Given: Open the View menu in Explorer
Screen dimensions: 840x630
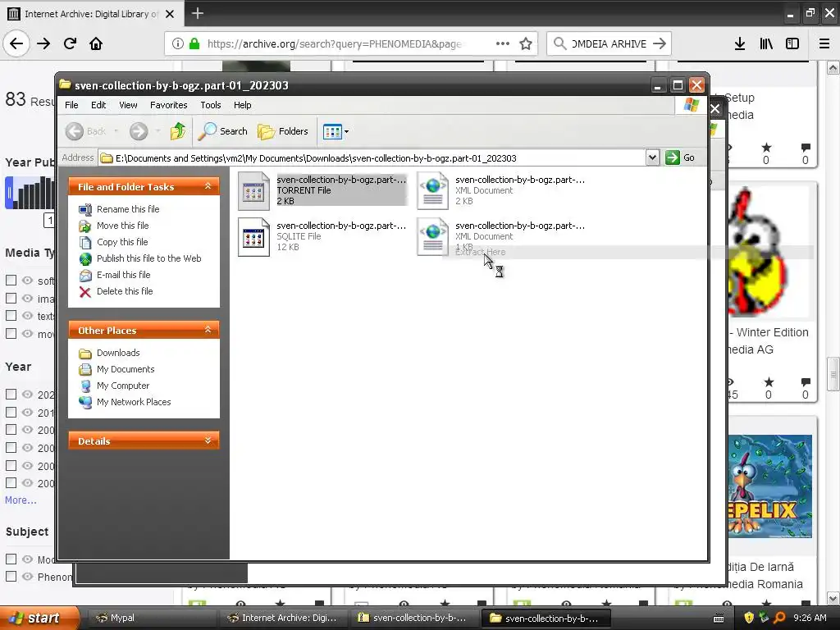Looking at the screenshot, I should [x=128, y=105].
